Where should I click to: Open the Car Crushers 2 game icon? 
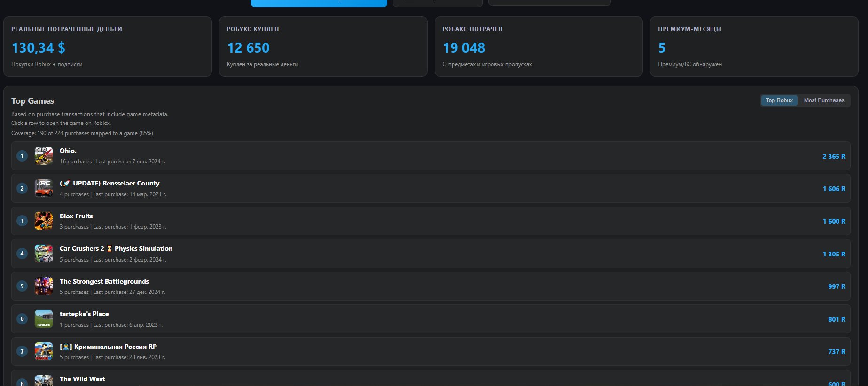[44, 254]
